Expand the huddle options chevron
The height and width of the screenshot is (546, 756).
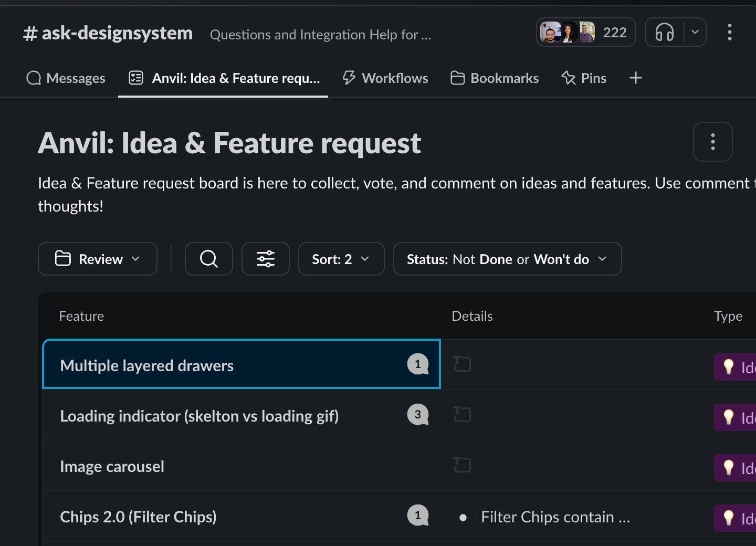pyautogui.click(x=695, y=32)
